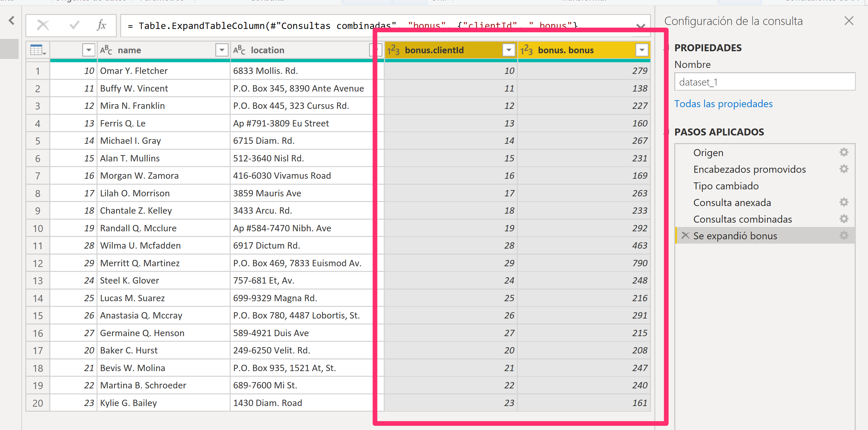Select the Tipo cambiado step
Screen dimensions: 868x430
pos(726,186)
